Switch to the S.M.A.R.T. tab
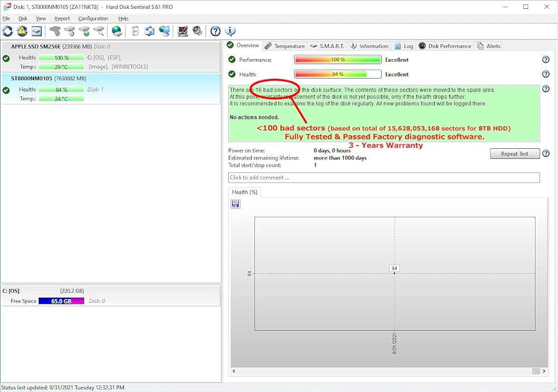The width and height of the screenshot is (558, 392). click(x=328, y=46)
